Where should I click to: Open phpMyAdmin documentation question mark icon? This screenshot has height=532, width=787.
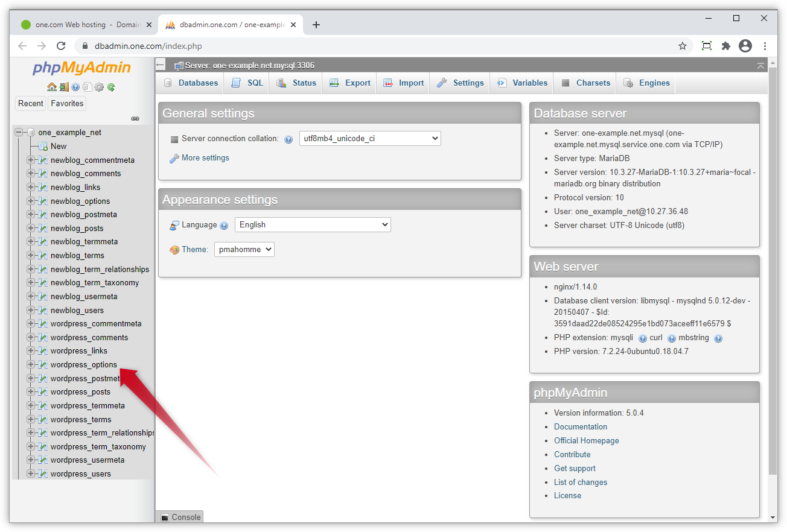click(x=75, y=87)
